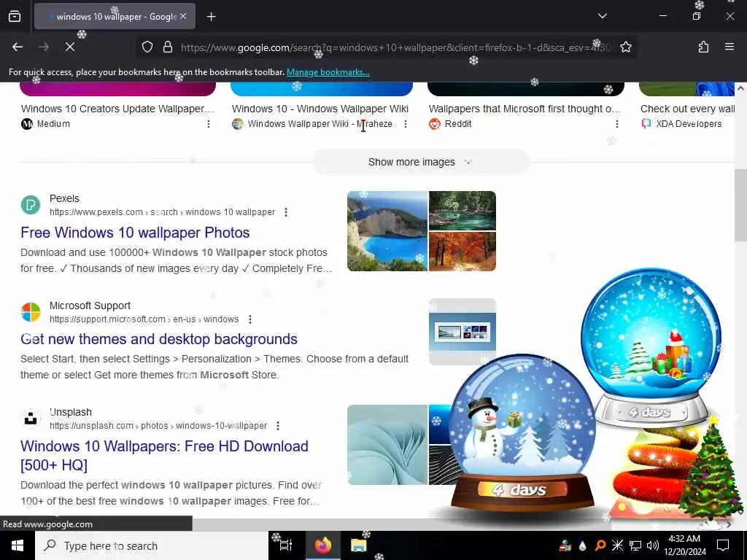Click the snowman snow globe widget
Screen dimensions: 747x560
pos(522,433)
